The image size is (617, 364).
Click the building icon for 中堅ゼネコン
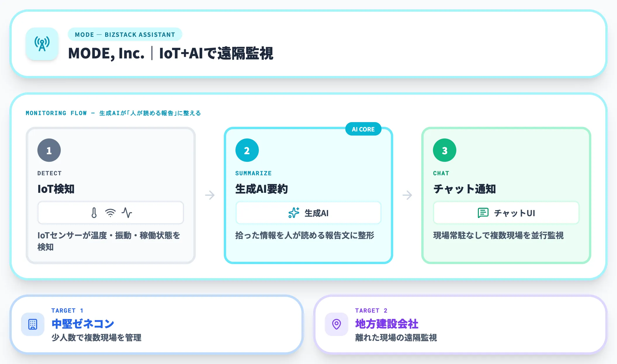33,324
